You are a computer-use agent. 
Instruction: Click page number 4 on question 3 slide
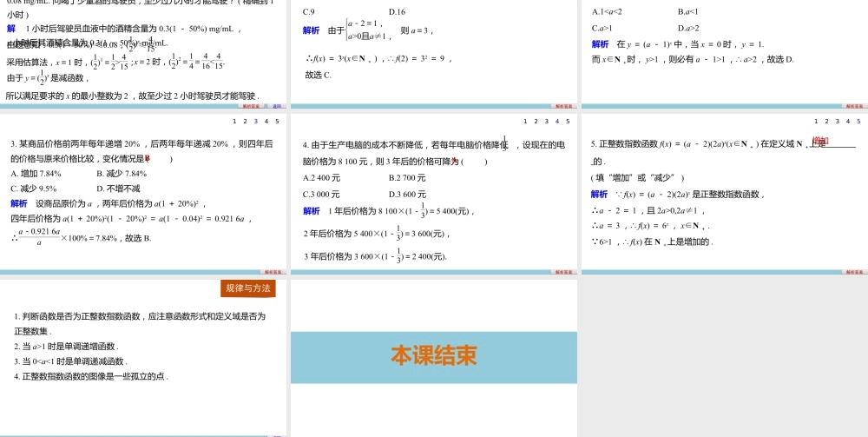click(266, 122)
